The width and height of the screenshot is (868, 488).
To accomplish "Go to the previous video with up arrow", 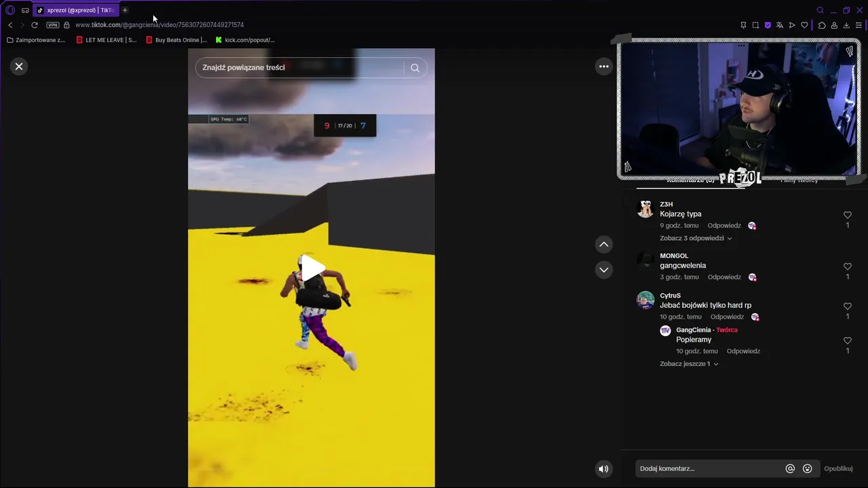I will (x=604, y=245).
